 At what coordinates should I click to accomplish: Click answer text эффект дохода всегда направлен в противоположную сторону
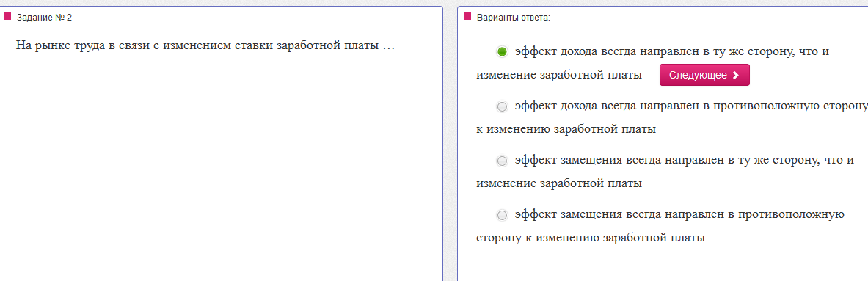[x=690, y=106]
